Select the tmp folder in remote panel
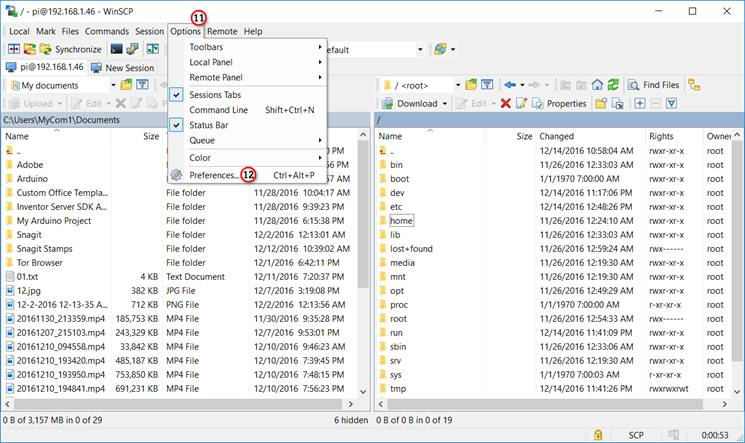Viewport: 745px width, 443px height. 398,388
